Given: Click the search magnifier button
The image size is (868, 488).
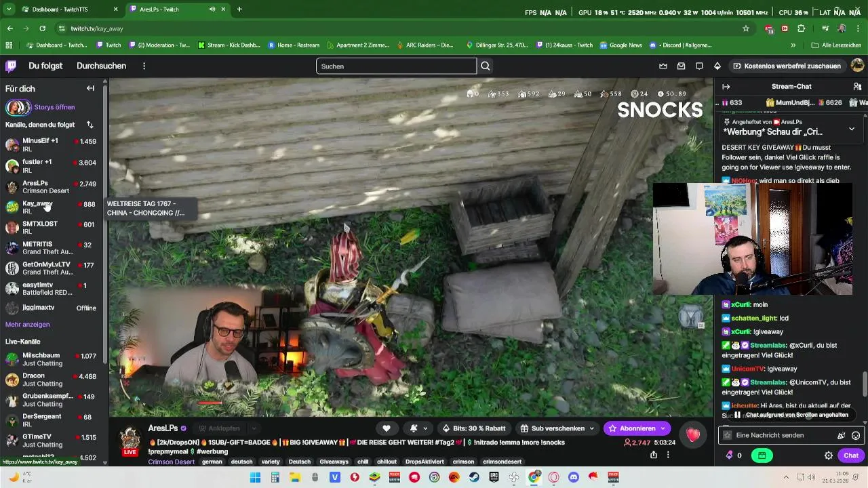Looking at the screenshot, I should tap(486, 66).
